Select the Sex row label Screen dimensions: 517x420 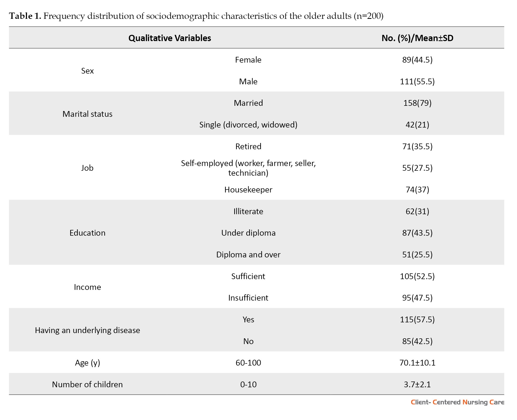tap(87, 71)
